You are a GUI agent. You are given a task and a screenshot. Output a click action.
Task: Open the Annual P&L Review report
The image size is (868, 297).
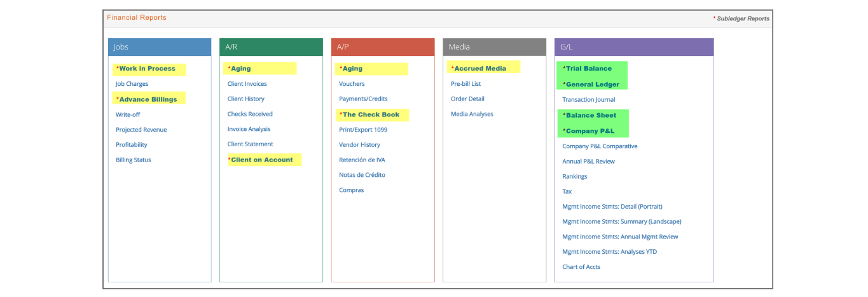coord(588,162)
